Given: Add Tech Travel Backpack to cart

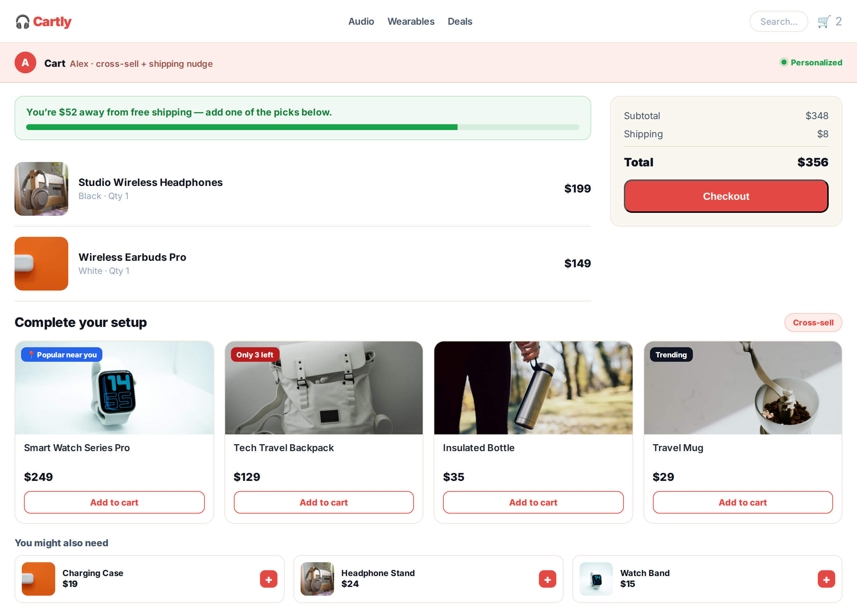Looking at the screenshot, I should coord(324,502).
